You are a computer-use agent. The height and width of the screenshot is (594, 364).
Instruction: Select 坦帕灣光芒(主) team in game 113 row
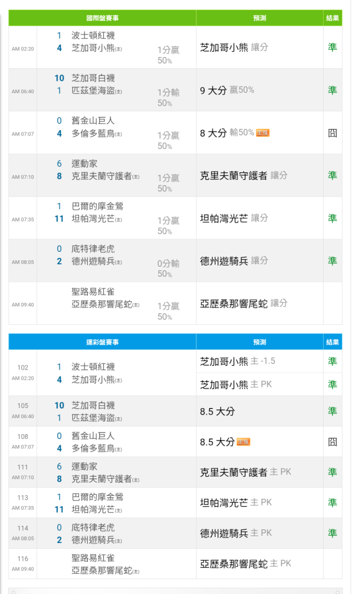click(x=97, y=510)
